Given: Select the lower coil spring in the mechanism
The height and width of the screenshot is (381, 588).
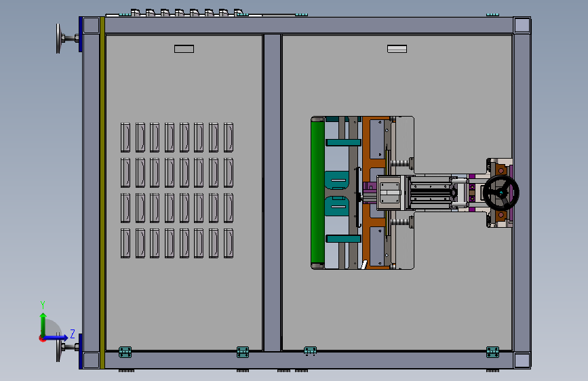Looking at the screenshot, I should [399, 222].
